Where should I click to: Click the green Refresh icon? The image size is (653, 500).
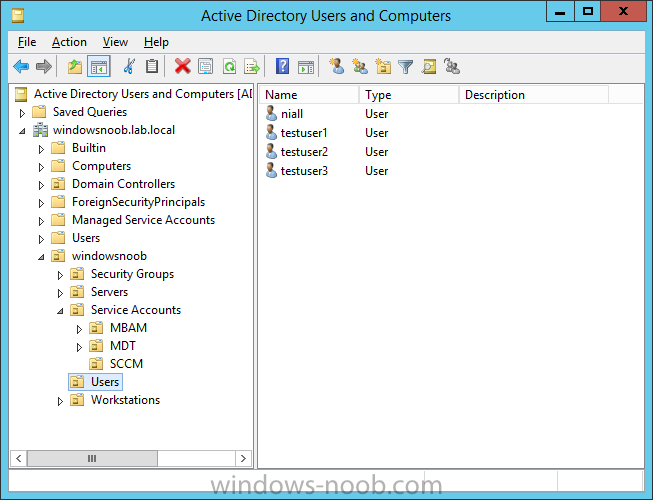[229, 67]
